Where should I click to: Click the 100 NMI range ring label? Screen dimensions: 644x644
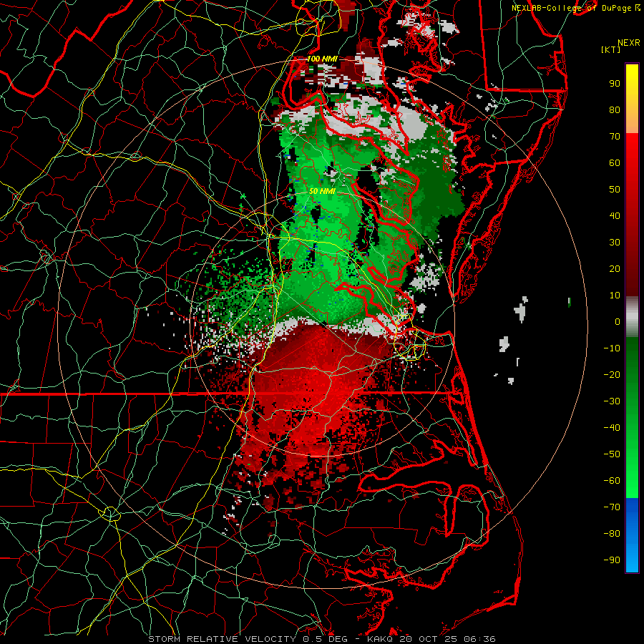click(322, 59)
